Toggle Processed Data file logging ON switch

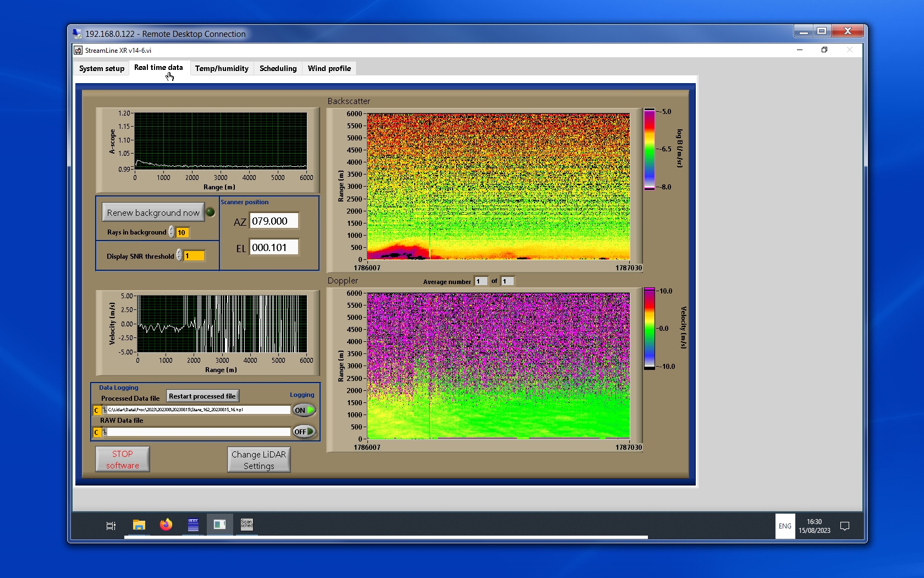click(304, 410)
